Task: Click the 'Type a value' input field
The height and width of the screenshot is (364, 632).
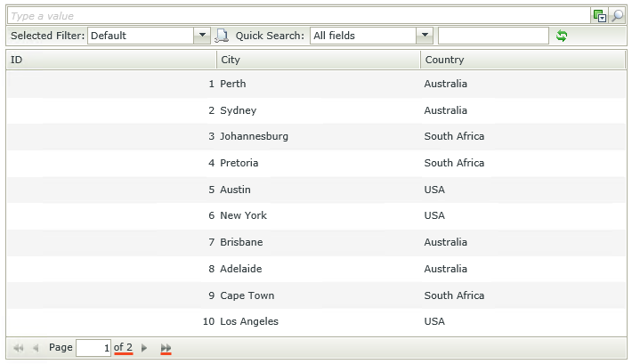Action: (299, 16)
